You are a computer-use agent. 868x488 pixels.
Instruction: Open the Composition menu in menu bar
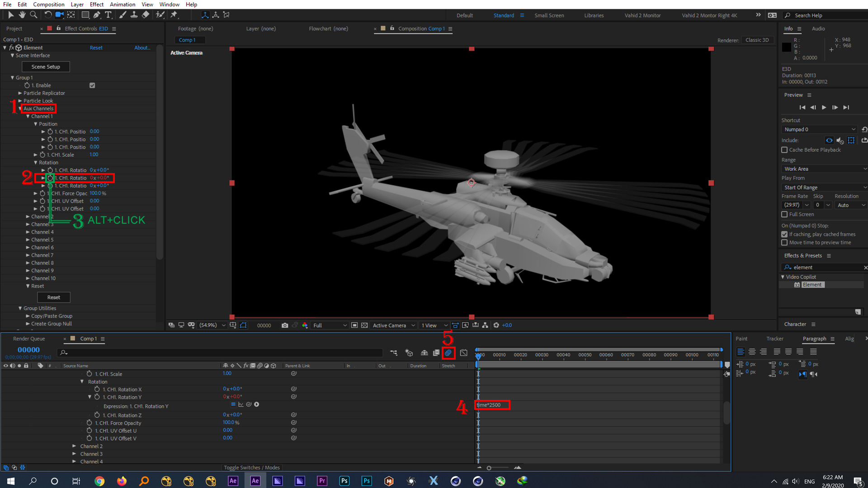[x=47, y=5]
